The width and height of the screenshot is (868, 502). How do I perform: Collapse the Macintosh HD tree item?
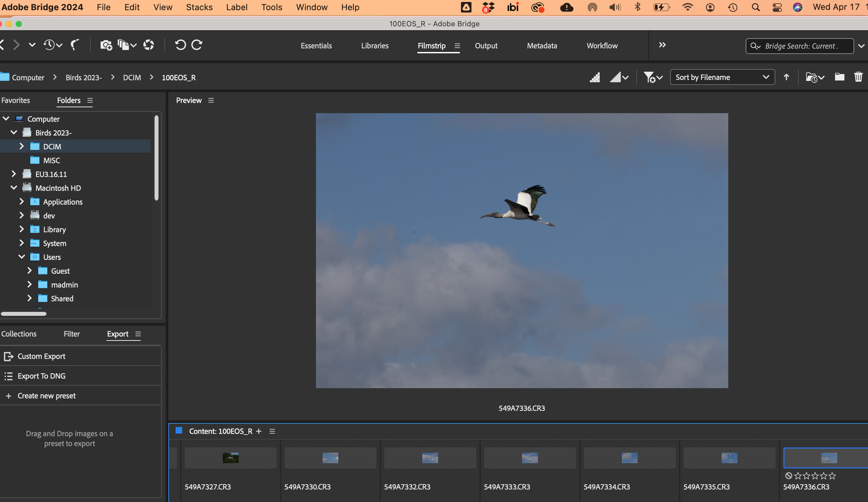click(x=14, y=188)
